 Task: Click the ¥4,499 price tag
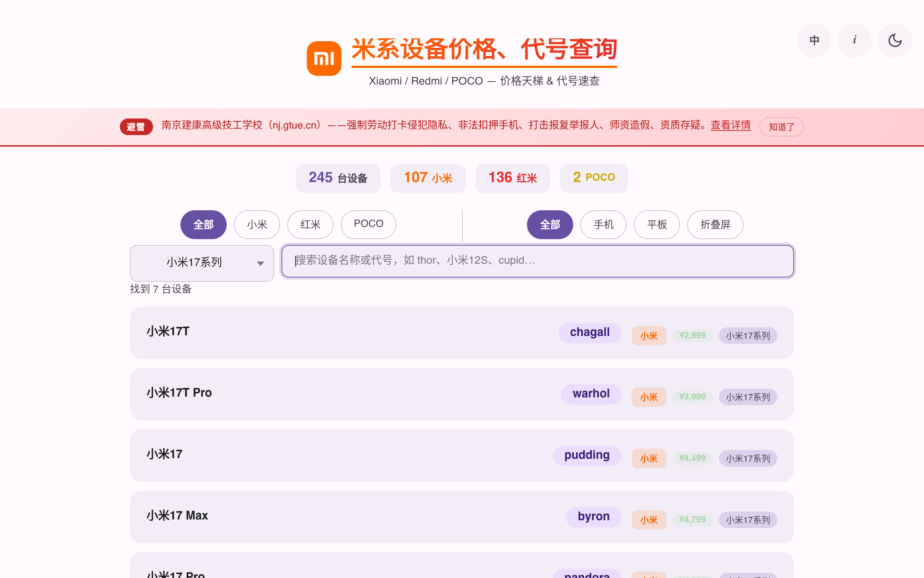[x=692, y=459]
